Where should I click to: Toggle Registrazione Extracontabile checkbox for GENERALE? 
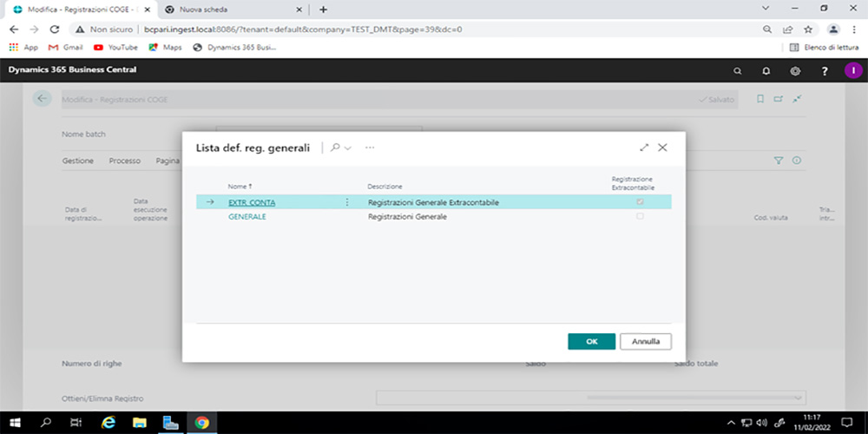pyautogui.click(x=641, y=216)
